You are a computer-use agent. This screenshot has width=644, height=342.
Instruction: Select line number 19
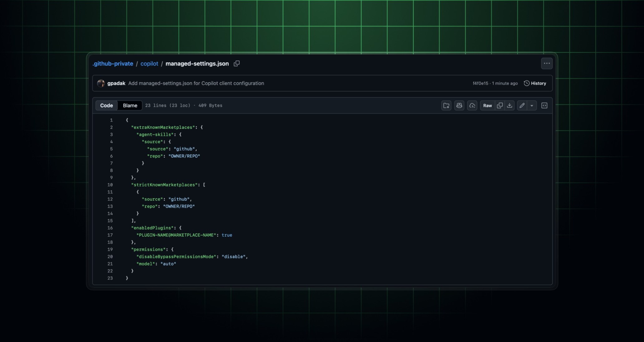(110, 249)
